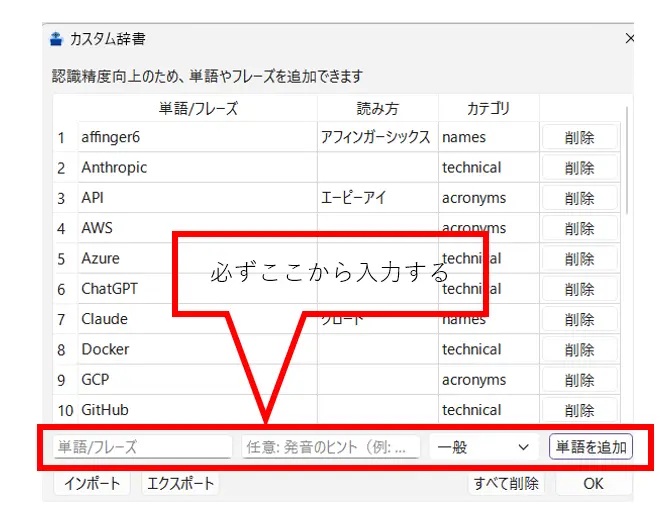Remove the Claude entry with 削除
This screenshot has width=661, height=520.
(580, 319)
